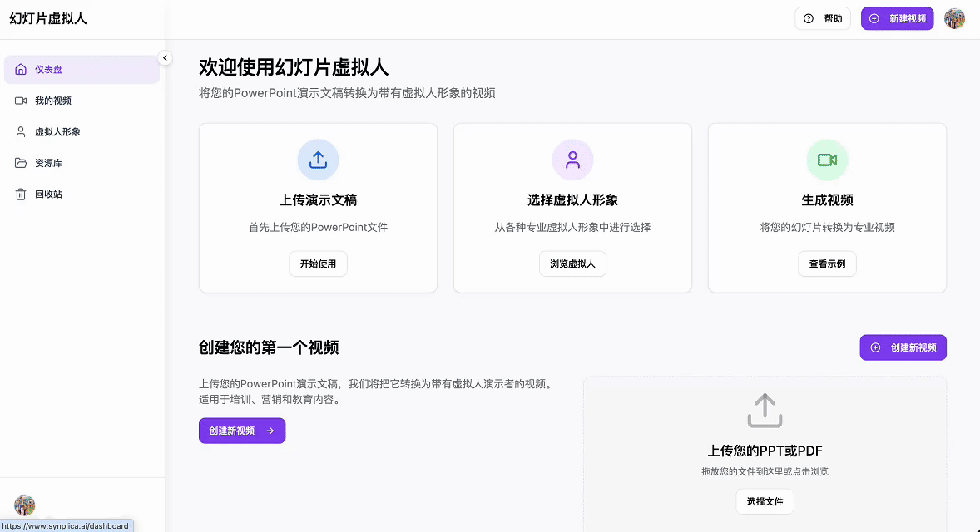Viewport: 980px width, 532px height.
Task: Click the 新建视频 button in the header
Action: pyautogui.click(x=897, y=18)
